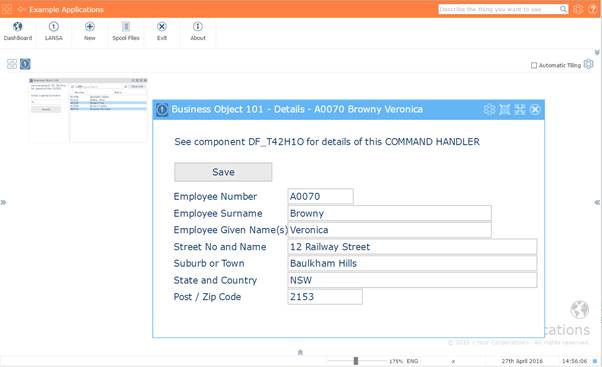Click the ENG language indicator
The image size is (602, 367).
point(412,361)
